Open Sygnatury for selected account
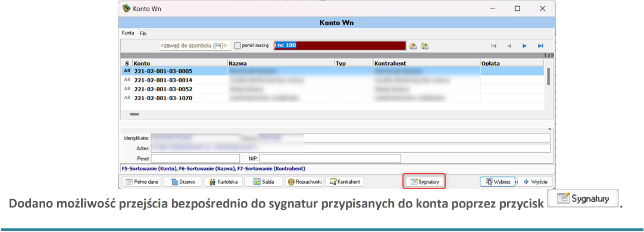 tap(424, 182)
